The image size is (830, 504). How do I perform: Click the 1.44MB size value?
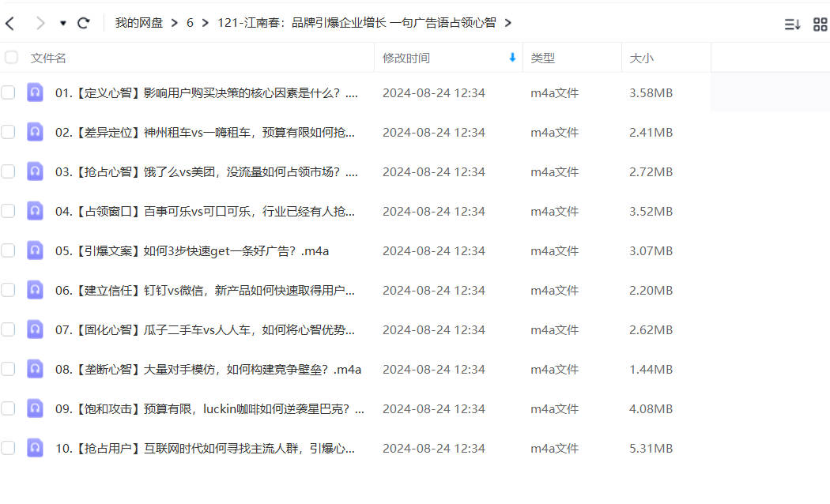[x=651, y=369]
